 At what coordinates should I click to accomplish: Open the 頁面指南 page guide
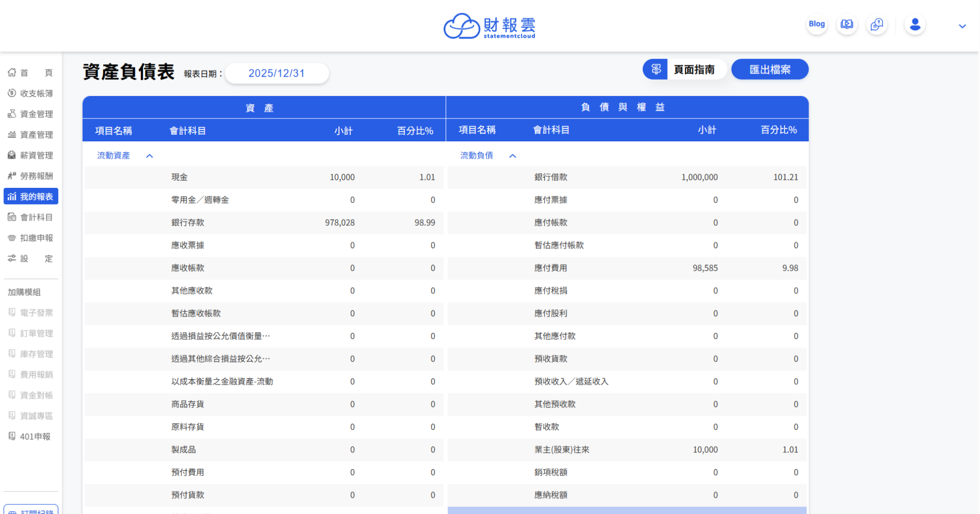point(684,69)
